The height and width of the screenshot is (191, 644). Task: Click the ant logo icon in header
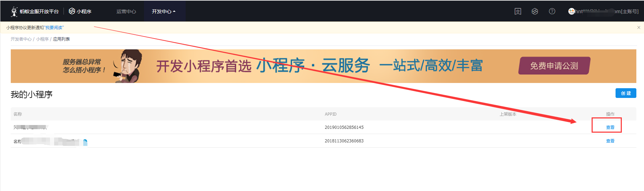14,11
